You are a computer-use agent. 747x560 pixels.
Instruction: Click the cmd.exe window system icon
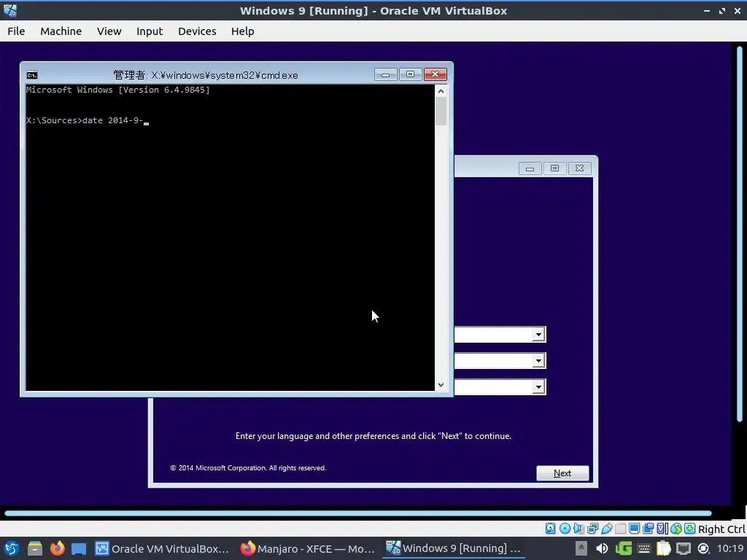tap(32, 75)
